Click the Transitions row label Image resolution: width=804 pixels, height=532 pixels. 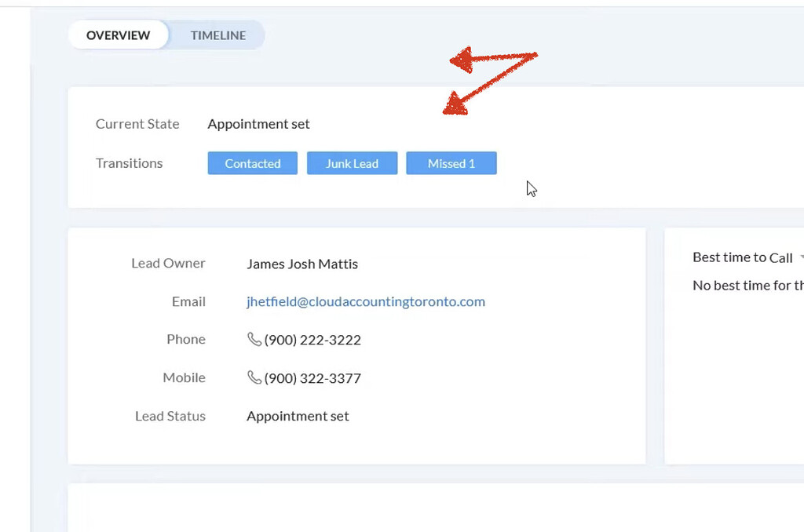(129, 163)
